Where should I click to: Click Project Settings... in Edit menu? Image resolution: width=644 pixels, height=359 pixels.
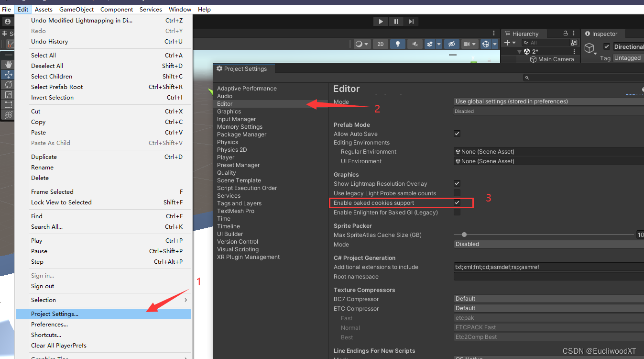click(x=104, y=314)
